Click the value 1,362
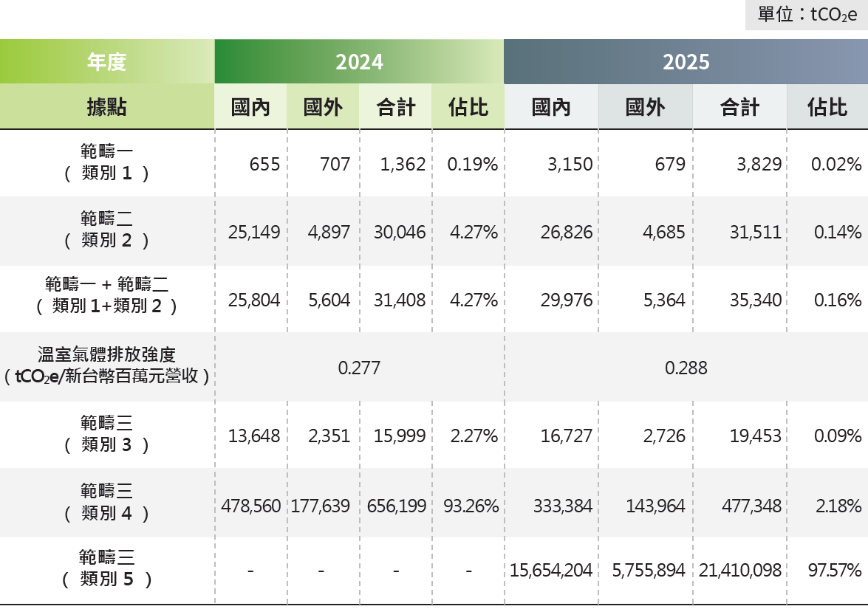This screenshot has width=868, height=609. [403, 165]
